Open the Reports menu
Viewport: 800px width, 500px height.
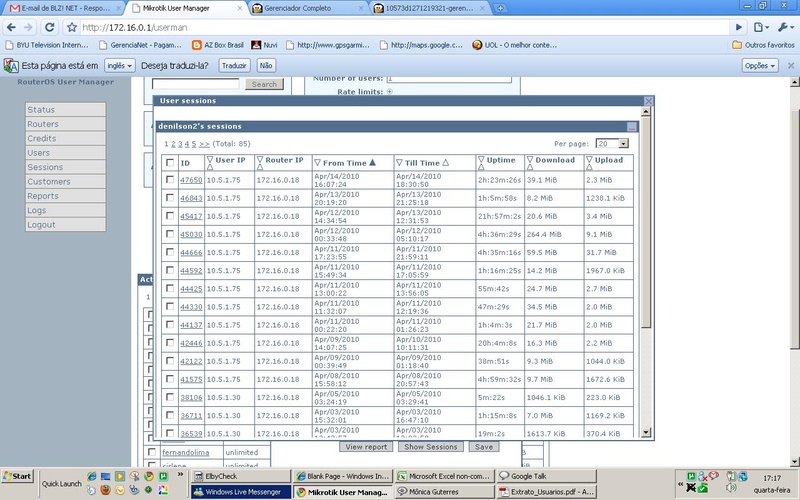66,196
